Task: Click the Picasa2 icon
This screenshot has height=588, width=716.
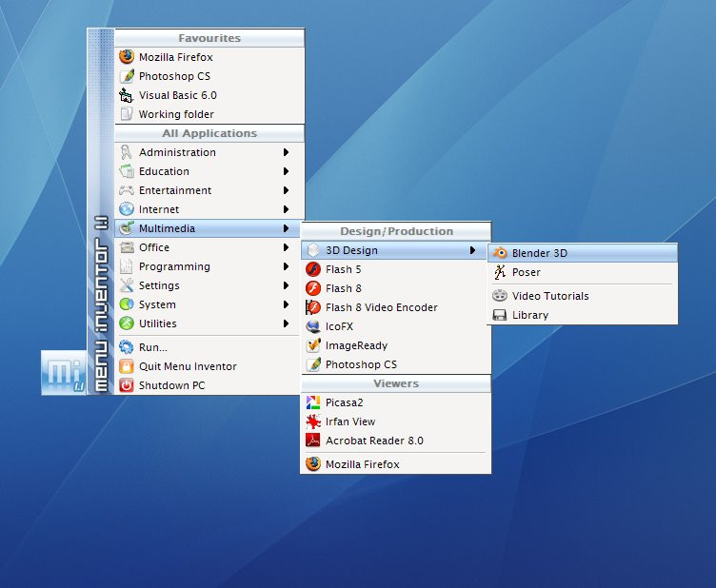Action: click(x=313, y=402)
